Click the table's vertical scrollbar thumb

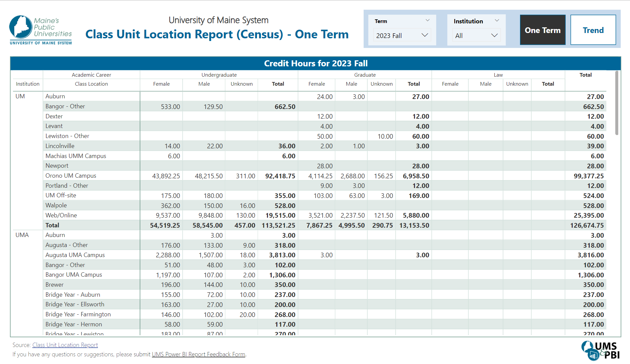click(617, 103)
